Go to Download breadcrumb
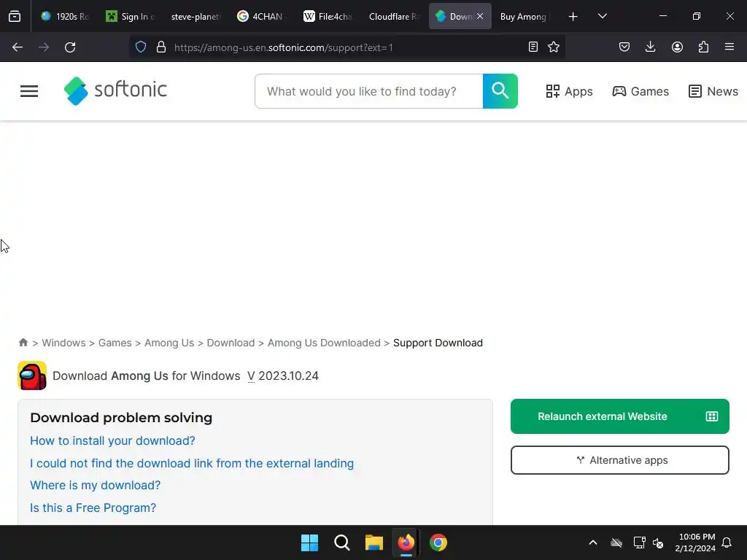Screen dimensions: 747x560 pyautogui.click(x=231, y=343)
